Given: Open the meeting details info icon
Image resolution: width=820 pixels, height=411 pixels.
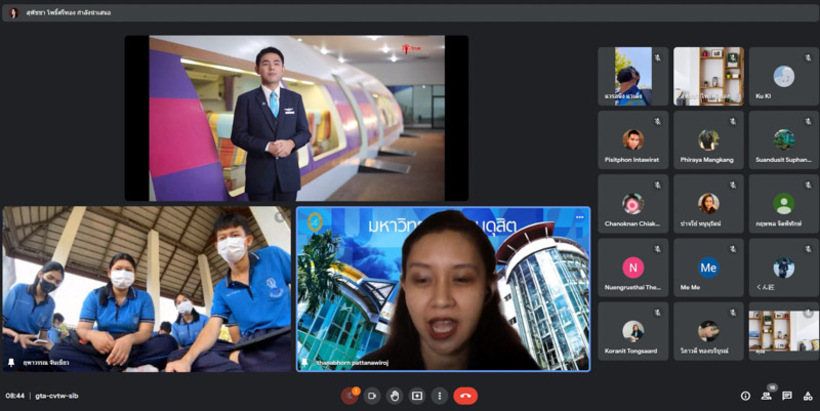Looking at the screenshot, I should point(745,396).
